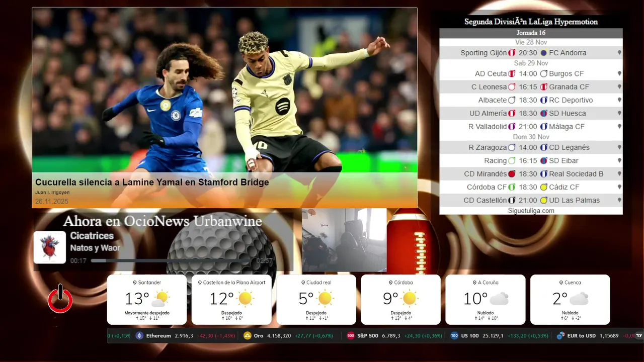Click the artist name Natos y Waor
The width and height of the screenshot is (644, 362).
point(95,248)
